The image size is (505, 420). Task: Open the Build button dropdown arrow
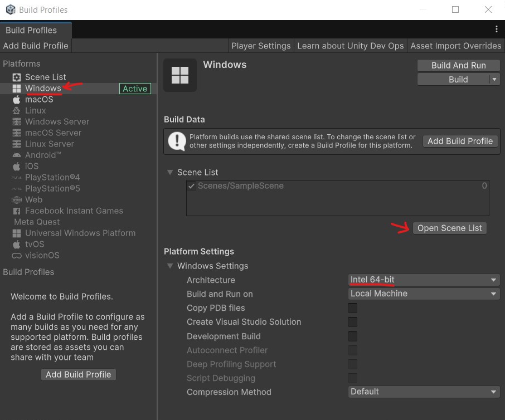click(x=494, y=79)
